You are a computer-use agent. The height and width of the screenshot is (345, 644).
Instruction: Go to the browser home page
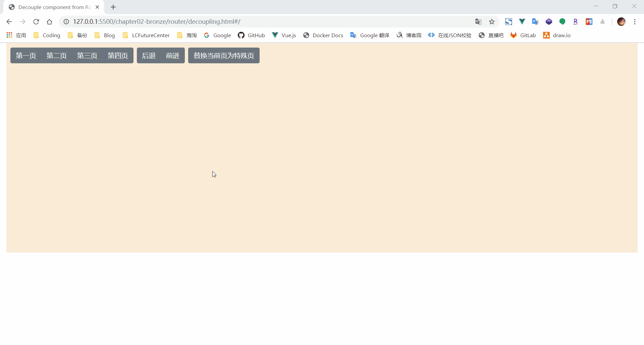pyautogui.click(x=50, y=22)
